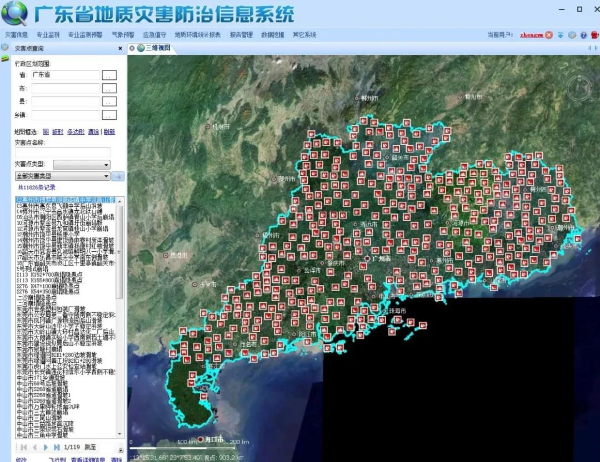The height and width of the screenshot is (462, 600).
Task: Click the 多边形 polygon selection link
Action: click(76, 132)
